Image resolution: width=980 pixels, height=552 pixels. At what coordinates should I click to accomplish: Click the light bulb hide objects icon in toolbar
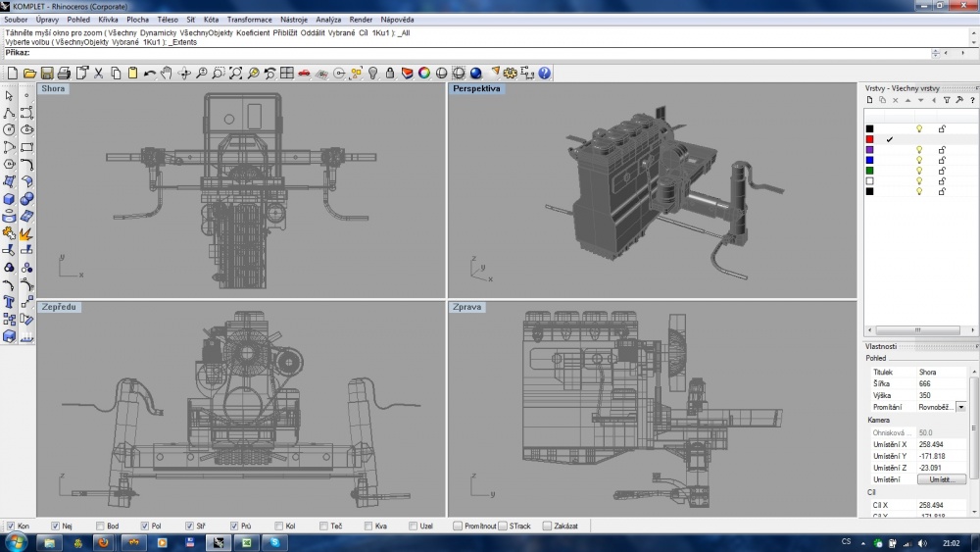(373, 74)
